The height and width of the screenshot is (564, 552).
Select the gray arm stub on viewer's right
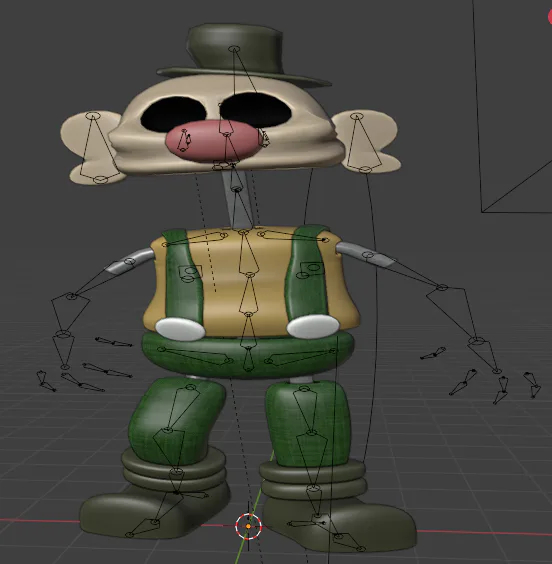pyautogui.click(x=367, y=254)
